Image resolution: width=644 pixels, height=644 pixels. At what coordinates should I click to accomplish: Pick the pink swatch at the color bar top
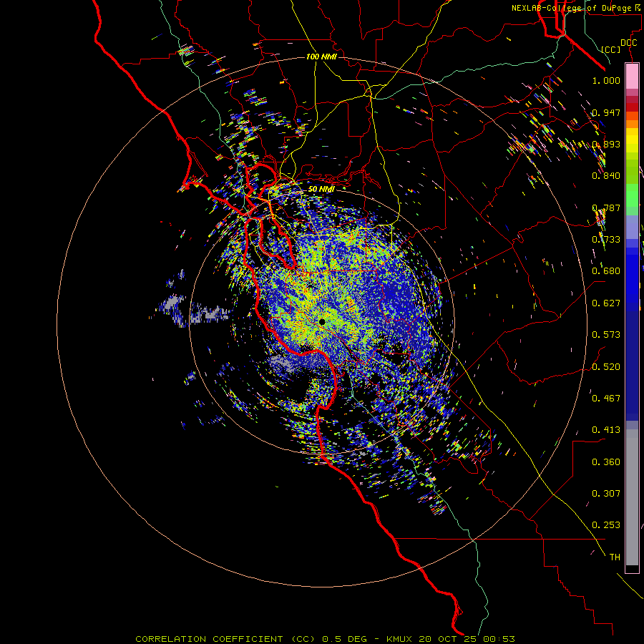(x=632, y=77)
